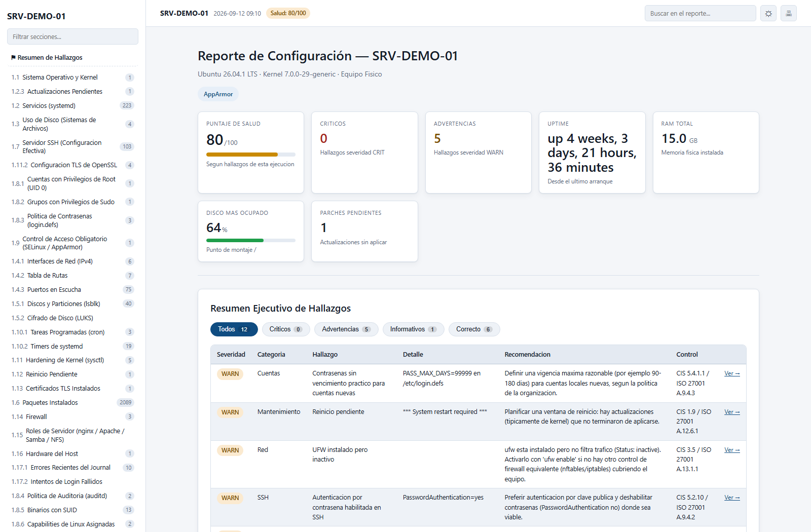Go to '1.8.3 Politica de Contrasenas'
The height and width of the screenshot is (532, 811).
click(72, 220)
